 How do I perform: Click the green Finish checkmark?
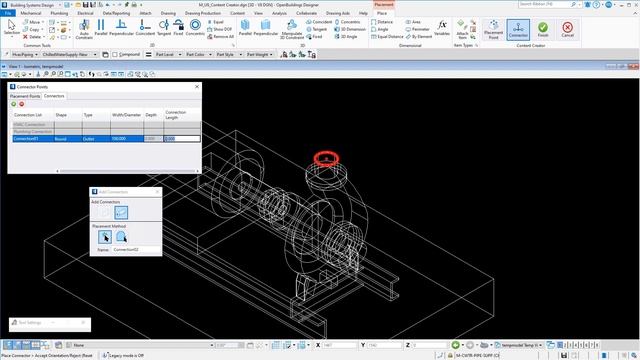pos(543,29)
